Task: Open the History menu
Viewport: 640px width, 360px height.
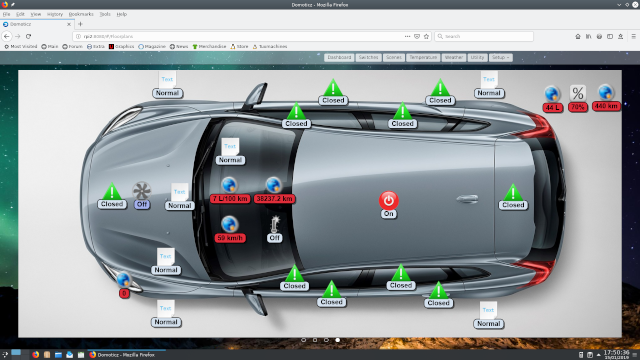Action: coord(55,14)
